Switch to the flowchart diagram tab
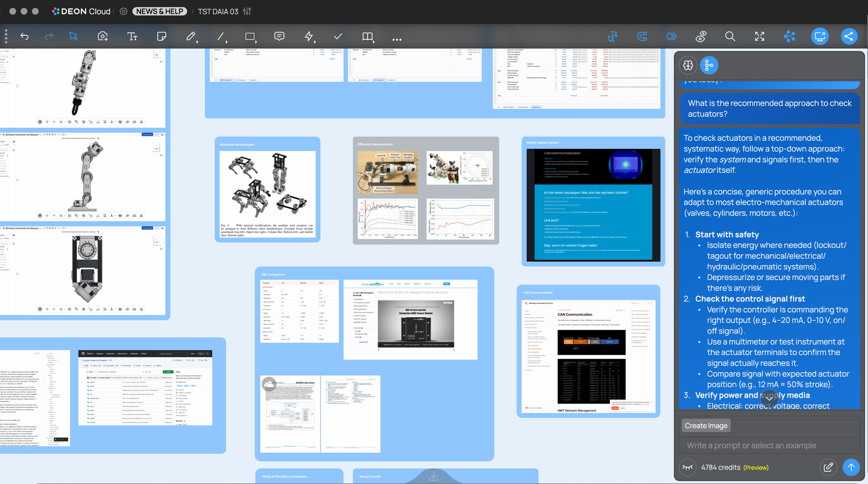 point(709,65)
